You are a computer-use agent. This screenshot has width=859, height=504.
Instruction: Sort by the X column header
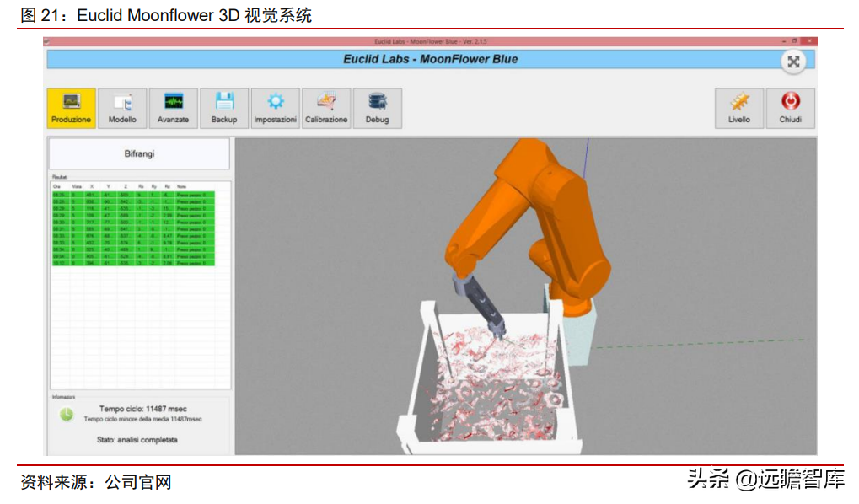coord(92,187)
